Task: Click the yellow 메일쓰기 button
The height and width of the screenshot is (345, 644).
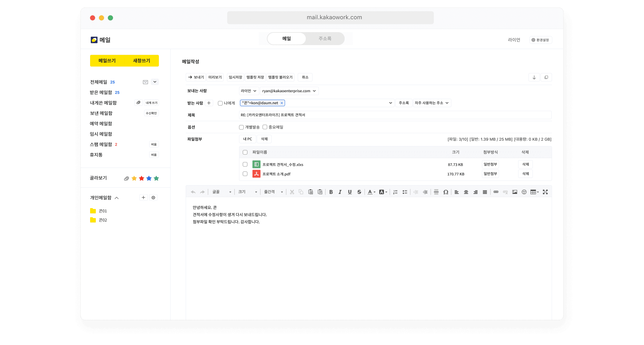Action: tap(107, 61)
